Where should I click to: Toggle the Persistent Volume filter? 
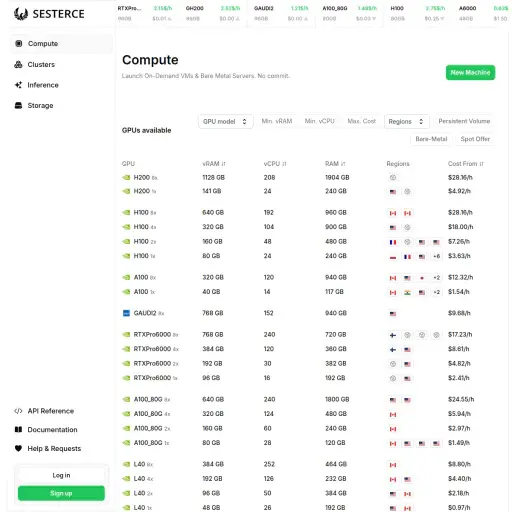(464, 121)
